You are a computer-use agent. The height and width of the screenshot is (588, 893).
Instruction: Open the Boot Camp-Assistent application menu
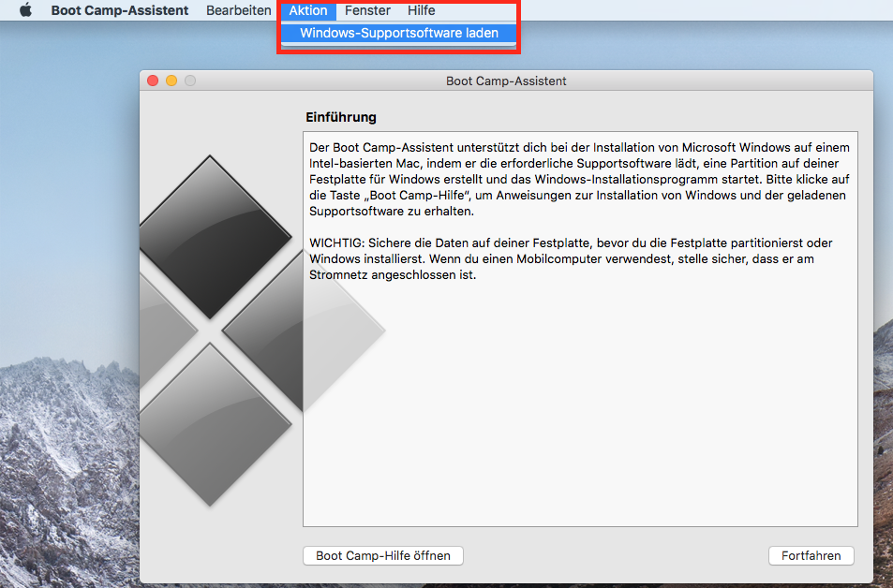120,10
